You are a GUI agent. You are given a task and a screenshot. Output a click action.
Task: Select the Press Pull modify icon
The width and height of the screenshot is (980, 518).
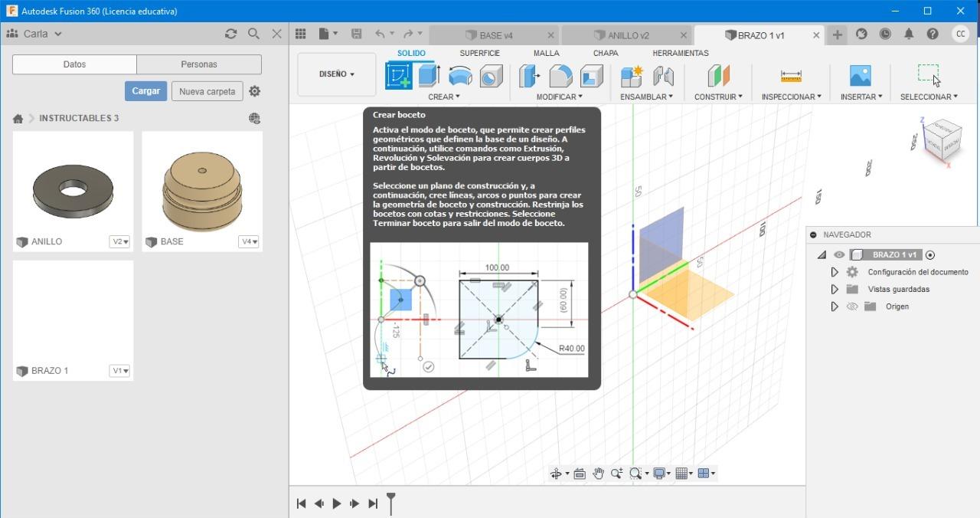(529, 76)
